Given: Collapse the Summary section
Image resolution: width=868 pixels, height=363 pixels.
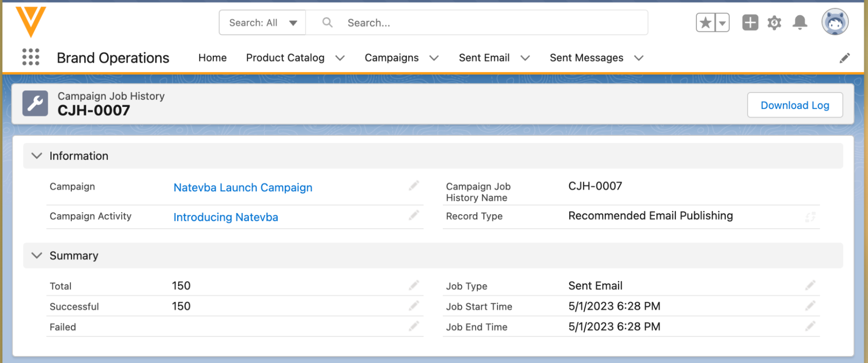Looking at the screenshot, I should [x=37, y=256].
